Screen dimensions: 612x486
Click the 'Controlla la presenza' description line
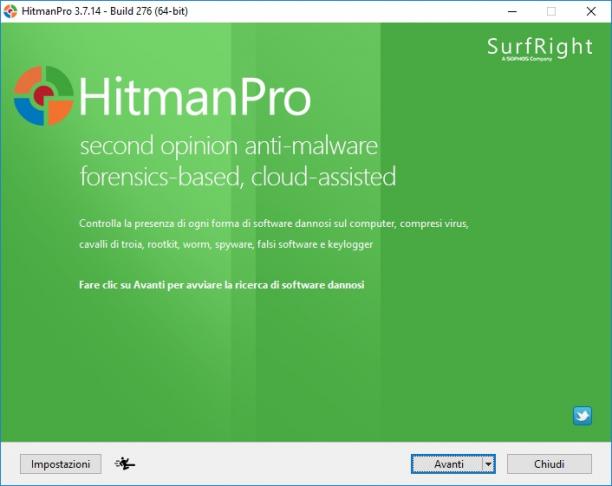click(274, 224)
